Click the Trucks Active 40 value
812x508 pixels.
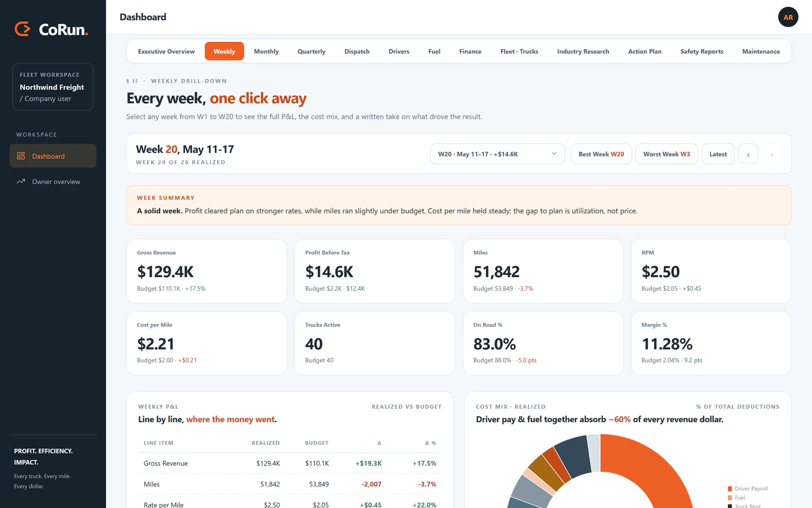point(314,344)
